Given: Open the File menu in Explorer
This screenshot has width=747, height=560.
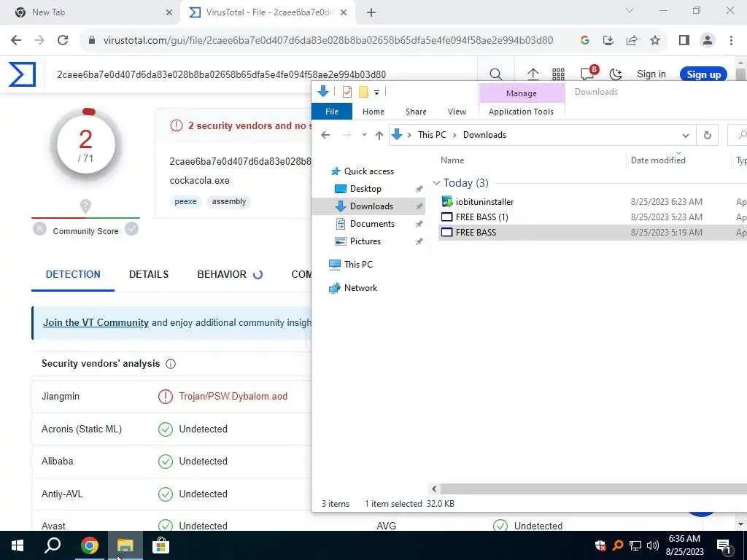Looking at the screenshot, I should coord(332,112).
